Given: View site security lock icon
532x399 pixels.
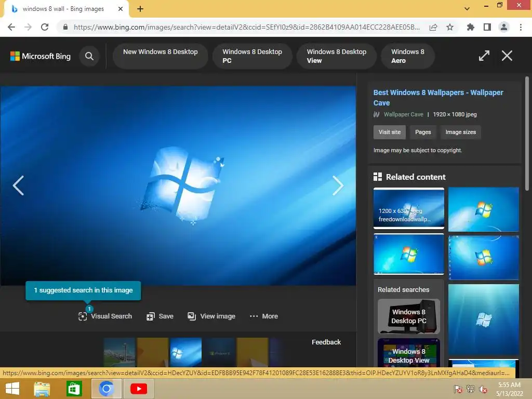Looking at the screenshot, I should point(65,27).
